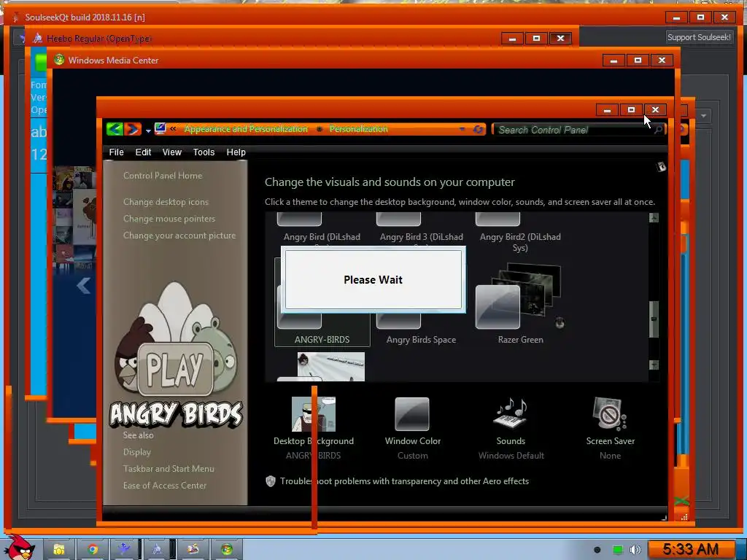Open the address bar history dropdown
The height and width of the screenshot is (560, 747).
pos(462,129)
